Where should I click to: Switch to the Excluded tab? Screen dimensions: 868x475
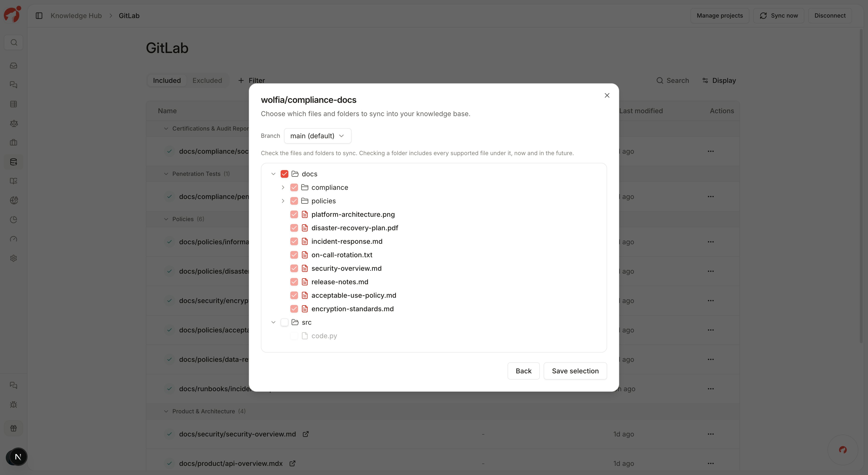pos(207,80)
